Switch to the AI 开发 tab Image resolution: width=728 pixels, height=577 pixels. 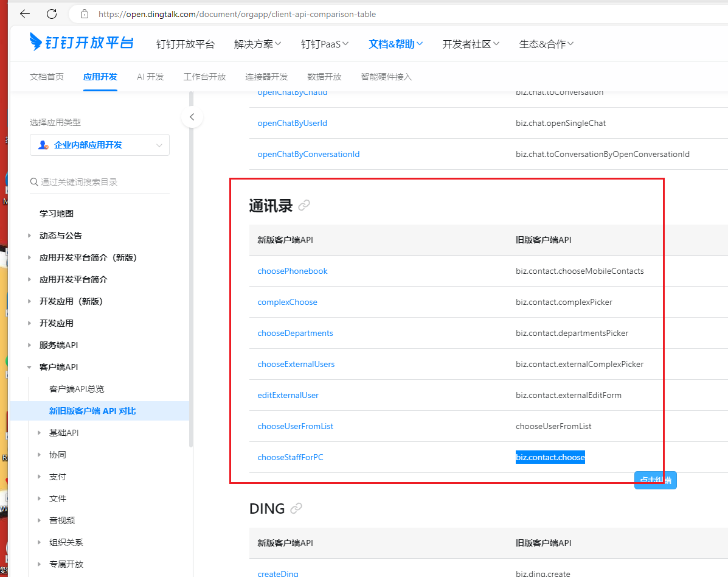coord(150,77)
